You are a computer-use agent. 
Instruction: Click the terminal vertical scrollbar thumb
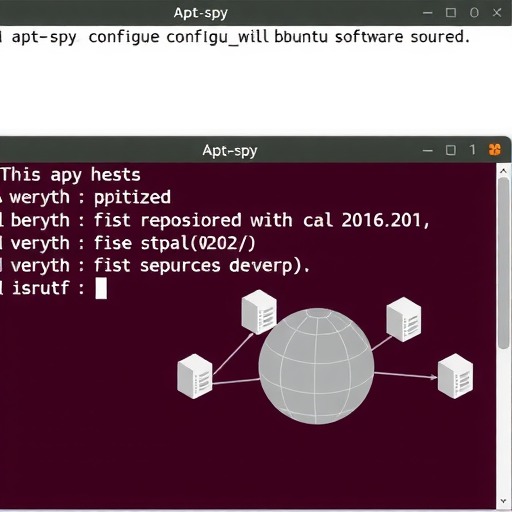tap(503, 263)
